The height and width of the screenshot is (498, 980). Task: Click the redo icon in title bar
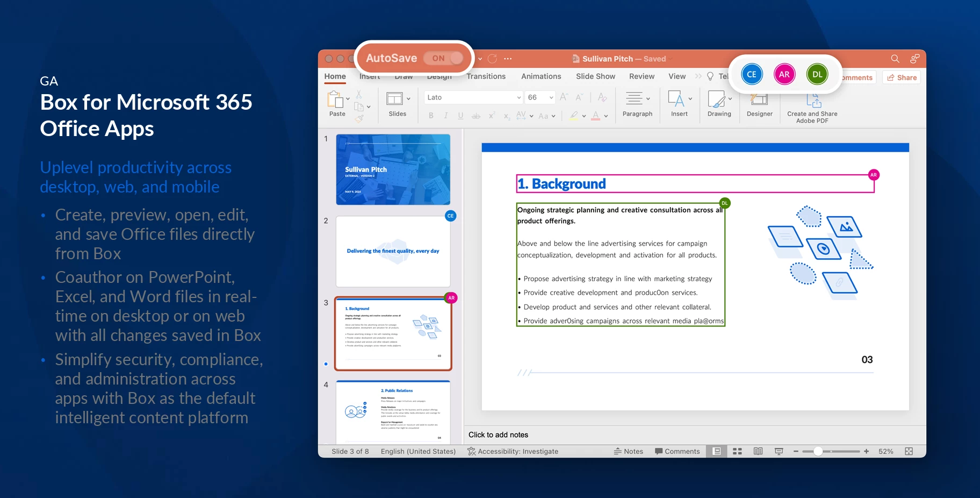tap(492, 59)
